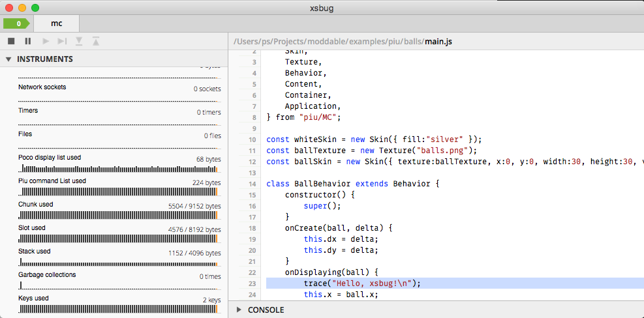The height and width of the screenshot is (318, 644).
Task: Toggle breakpoint on line number 23
Action: [x=252, y=283]
